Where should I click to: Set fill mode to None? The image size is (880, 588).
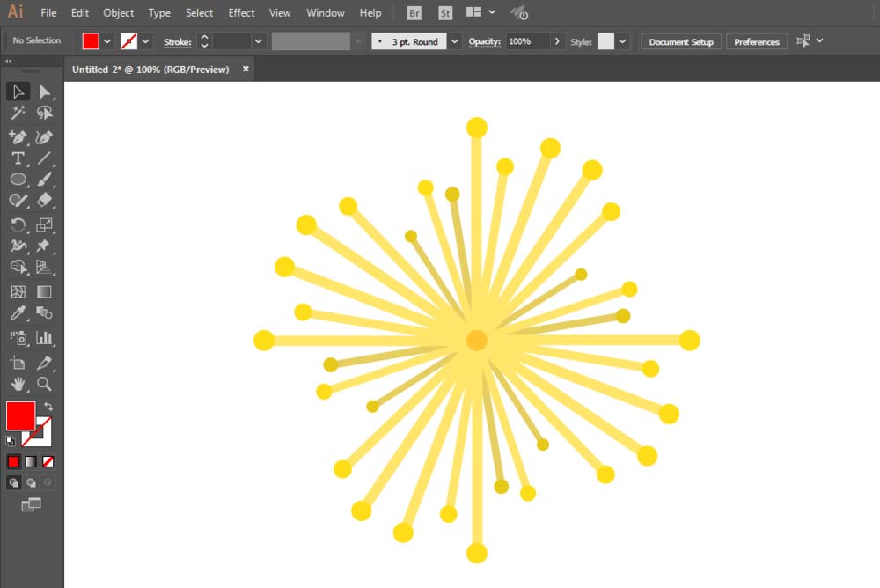48,461
